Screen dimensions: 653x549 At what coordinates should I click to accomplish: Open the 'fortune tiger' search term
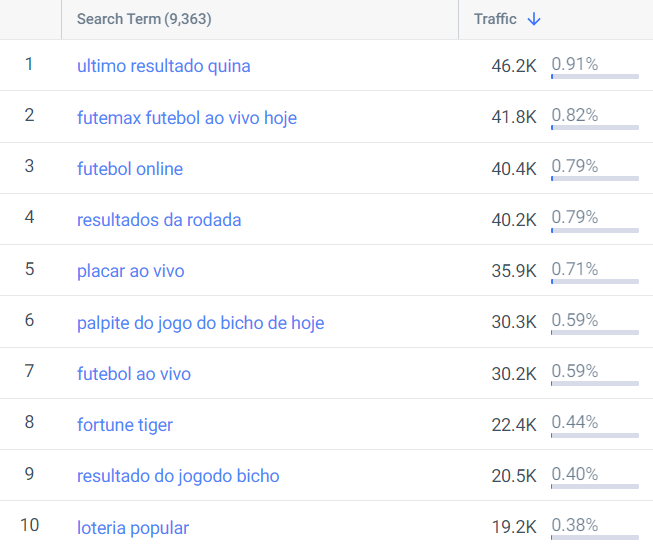coord(125,425)
